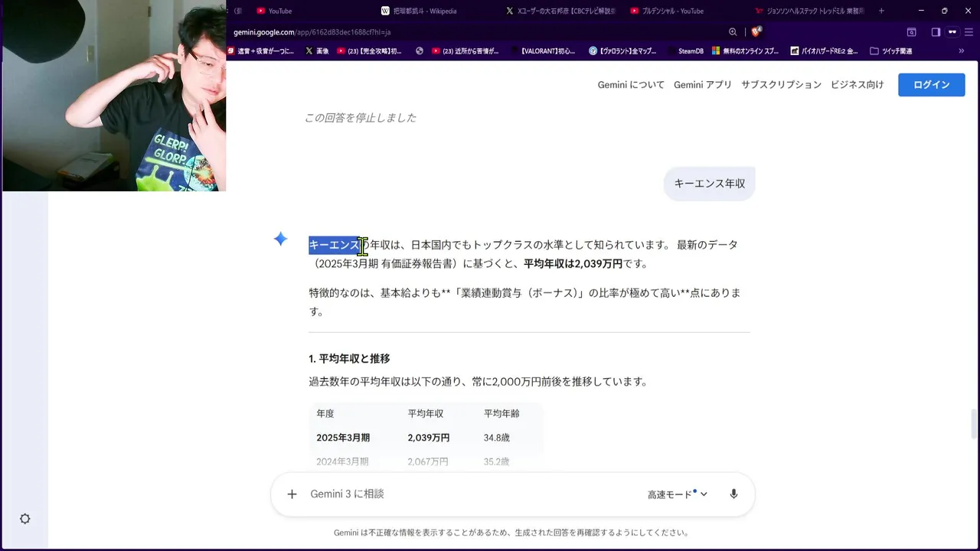
Task: Click the blue ログイン button
Action: 931,85
